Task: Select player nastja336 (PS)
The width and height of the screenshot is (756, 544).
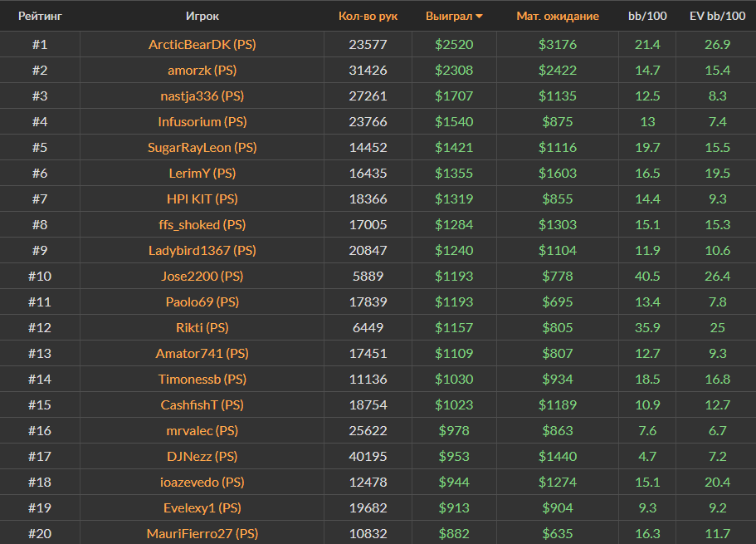Action: click(202, 96)
